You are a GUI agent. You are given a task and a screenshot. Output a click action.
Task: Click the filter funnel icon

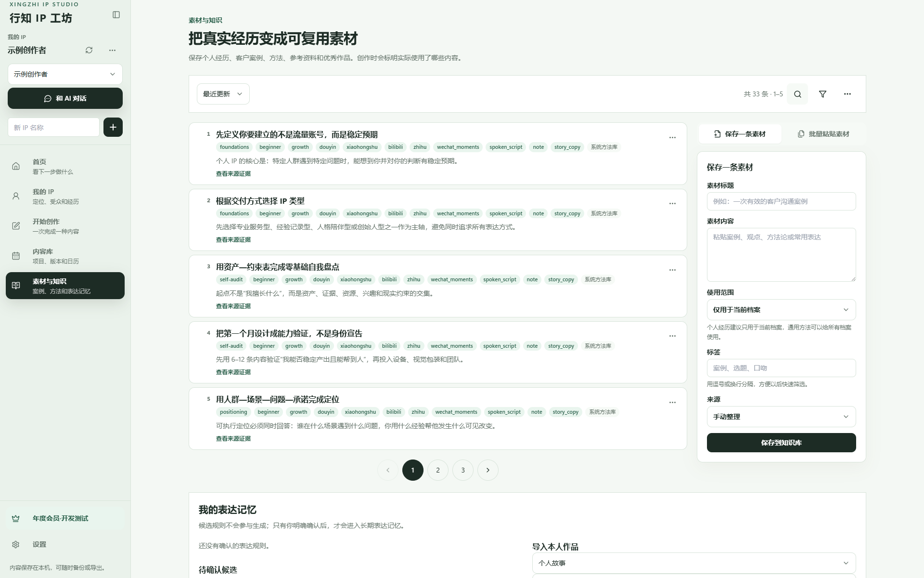822,94
